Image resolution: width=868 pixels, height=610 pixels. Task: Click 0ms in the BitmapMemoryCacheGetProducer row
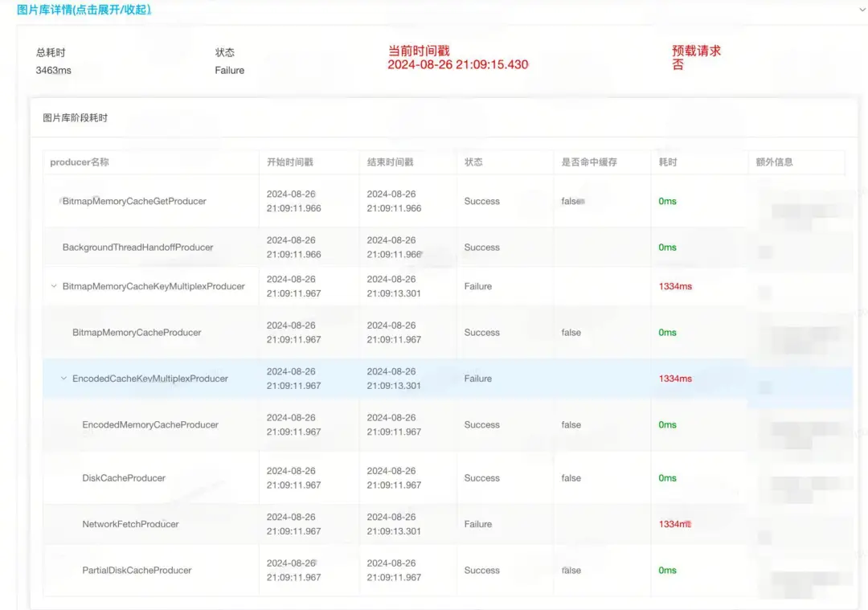pyautogui.click(x=667, y=201)
